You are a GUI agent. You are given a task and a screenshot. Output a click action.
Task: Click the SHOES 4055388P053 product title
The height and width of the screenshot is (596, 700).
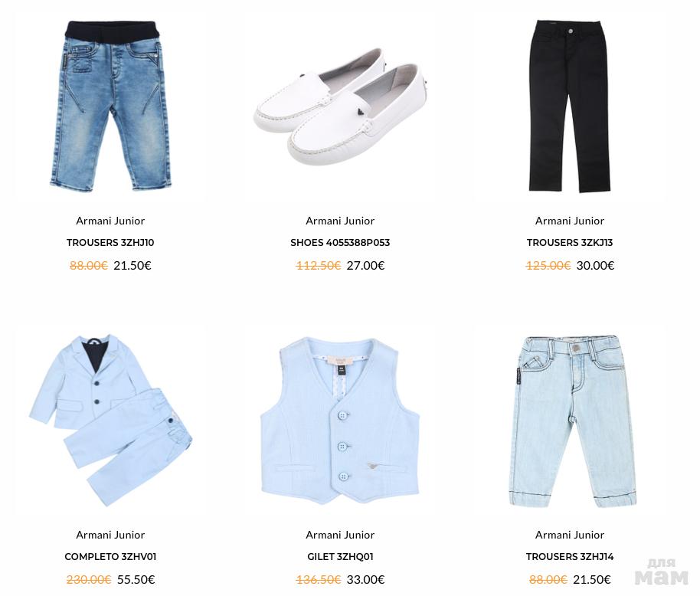click(340, 242)
